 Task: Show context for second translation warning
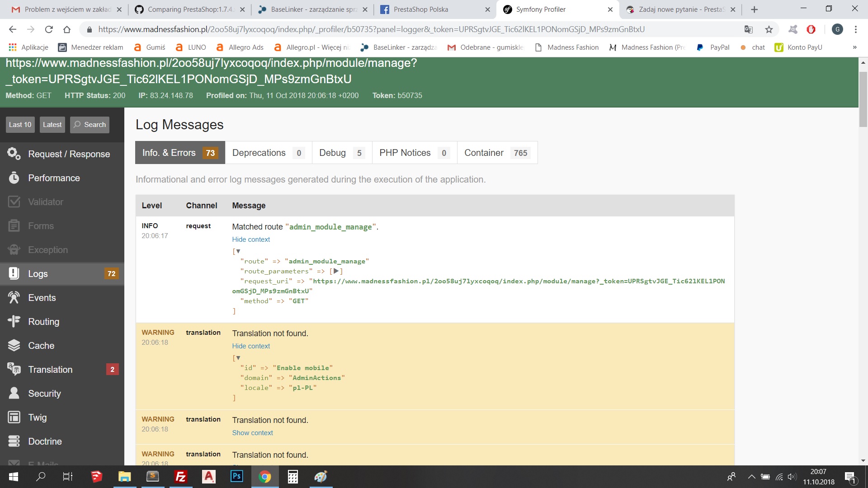(x=252, y=433)
